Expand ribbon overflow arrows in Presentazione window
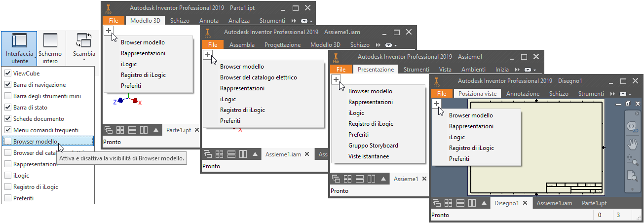This screenshot has height=223, width=644. pos(517,70)
